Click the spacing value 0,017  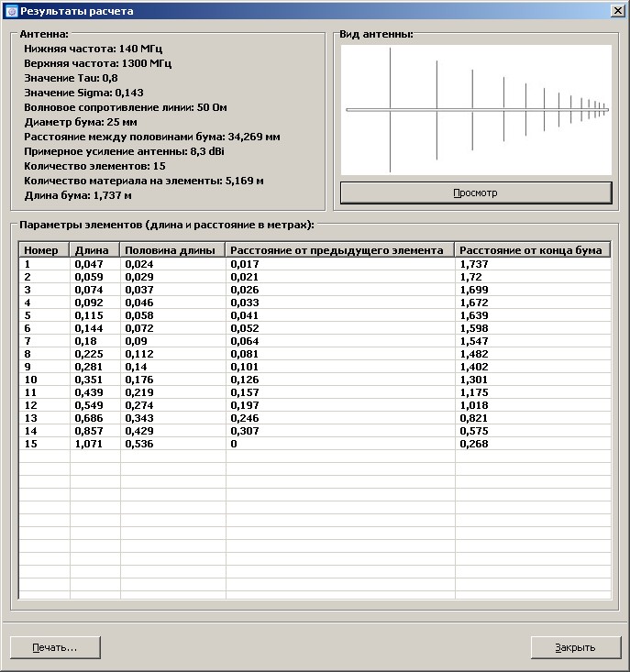coord(245,264)
